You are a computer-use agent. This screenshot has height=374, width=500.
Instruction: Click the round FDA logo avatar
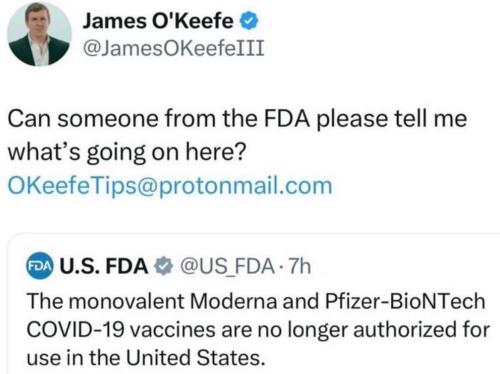click(x=40, y=266)
